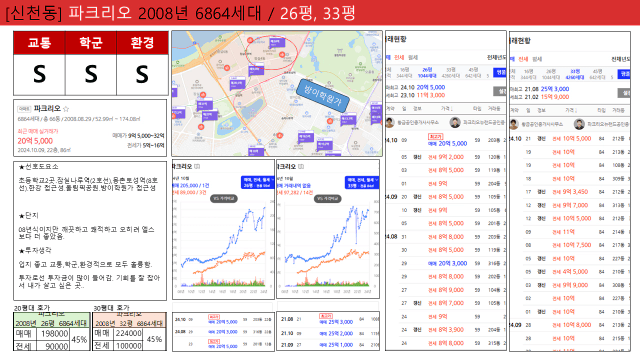Viewport: 640px width, 360px height.
Task: Toggle VS 가격비교 pill on right chart
Action: pyautogui.click(x=327, y=199)
